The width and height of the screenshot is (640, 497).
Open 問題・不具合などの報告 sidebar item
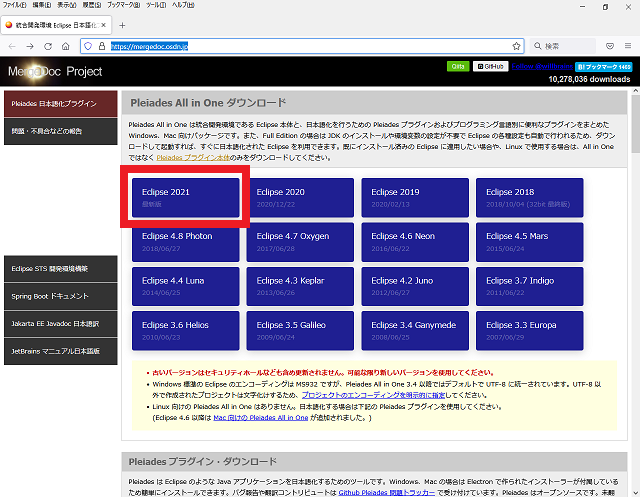(x=61, y=131)
